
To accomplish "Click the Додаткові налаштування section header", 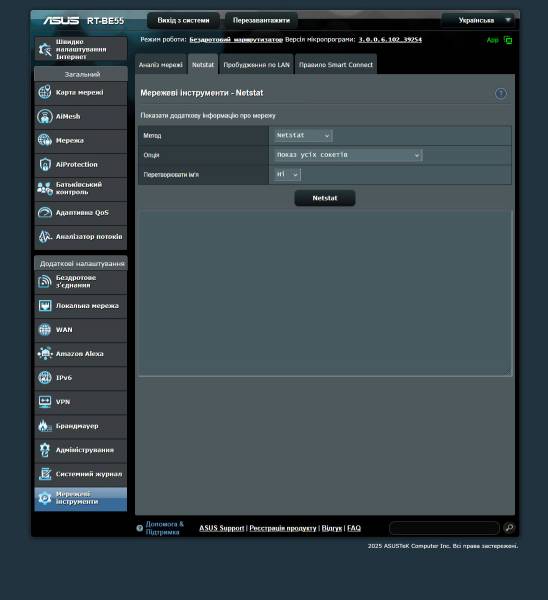I will [81, 264].
